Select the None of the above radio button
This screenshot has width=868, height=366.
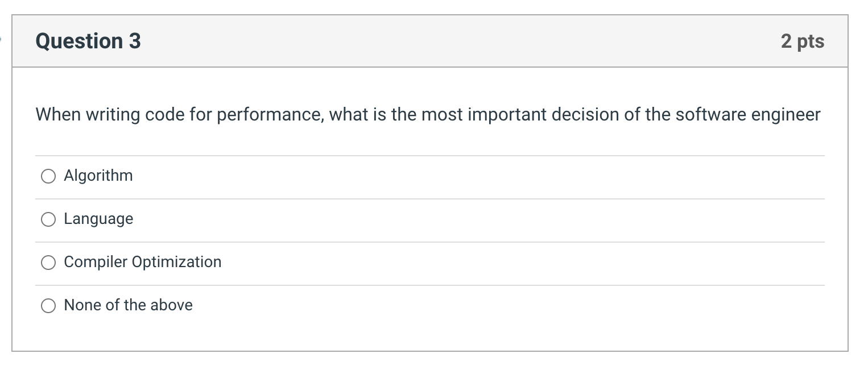click(x=49, y=305)
